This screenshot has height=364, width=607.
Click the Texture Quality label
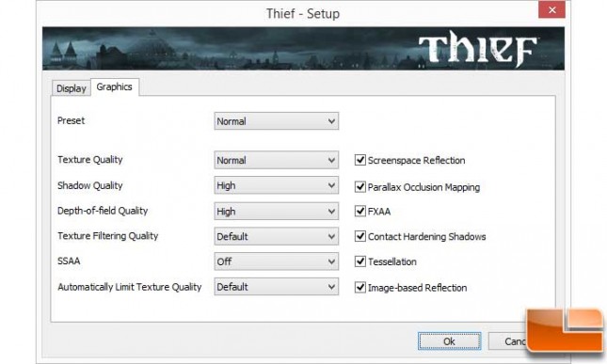click(x=89, y=160)
